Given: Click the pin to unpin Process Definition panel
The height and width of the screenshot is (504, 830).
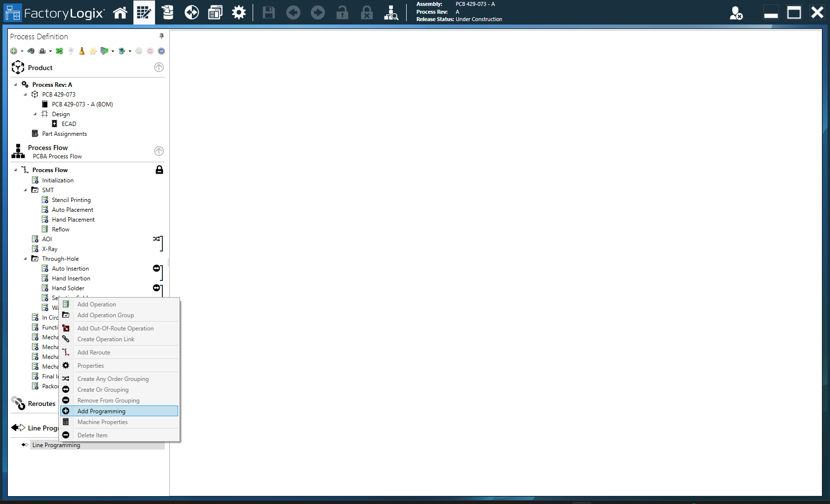Looking at the screenshot, I should click(161, 36).
